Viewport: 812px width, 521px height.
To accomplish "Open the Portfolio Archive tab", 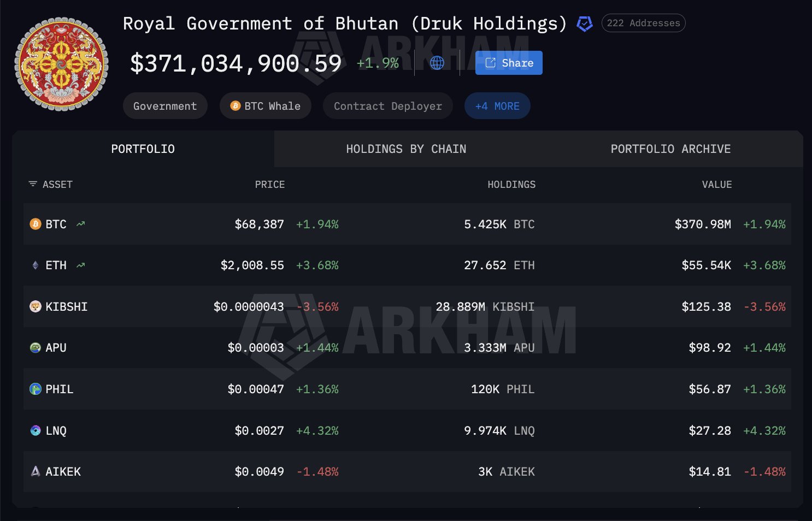I will click(670, 149).
